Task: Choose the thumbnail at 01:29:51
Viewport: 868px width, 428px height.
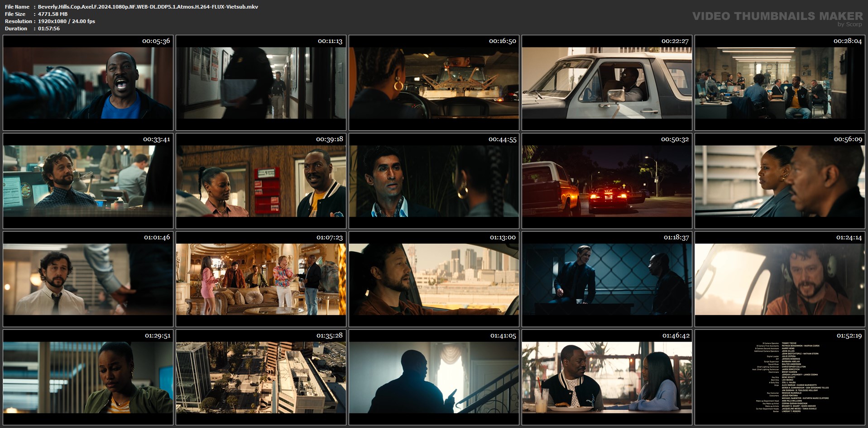Action: tap(88, 377)
